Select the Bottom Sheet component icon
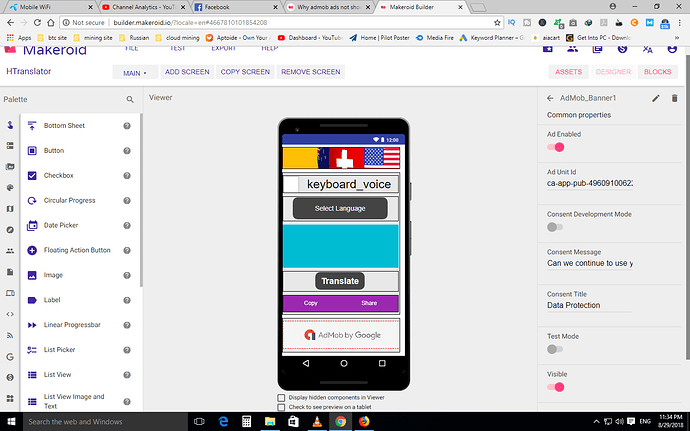Image resolution: width=690 pixels, height=431 pixels. click(x=32, y=126)
